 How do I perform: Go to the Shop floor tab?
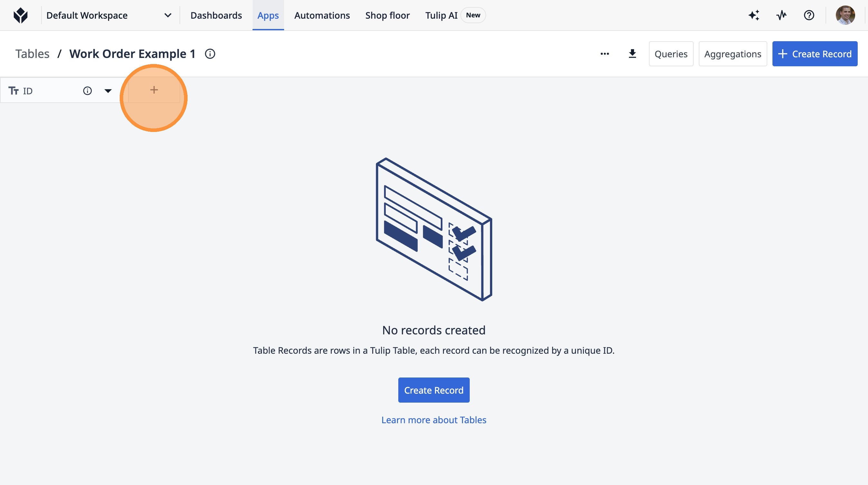(x=387, y=15)
